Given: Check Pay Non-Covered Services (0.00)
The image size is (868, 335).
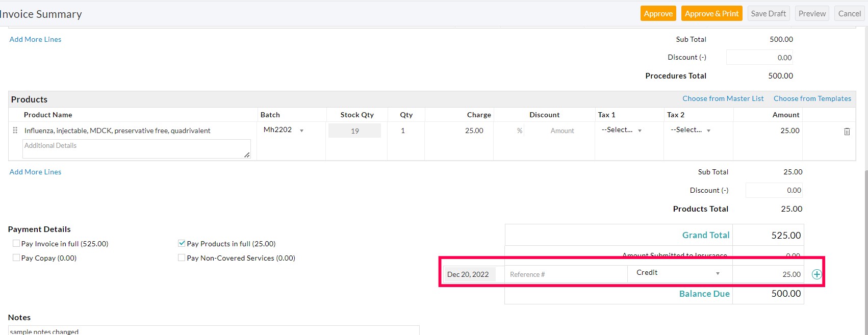Looking at the screenshot, I should pyautogui.click(x=182, y=257).
